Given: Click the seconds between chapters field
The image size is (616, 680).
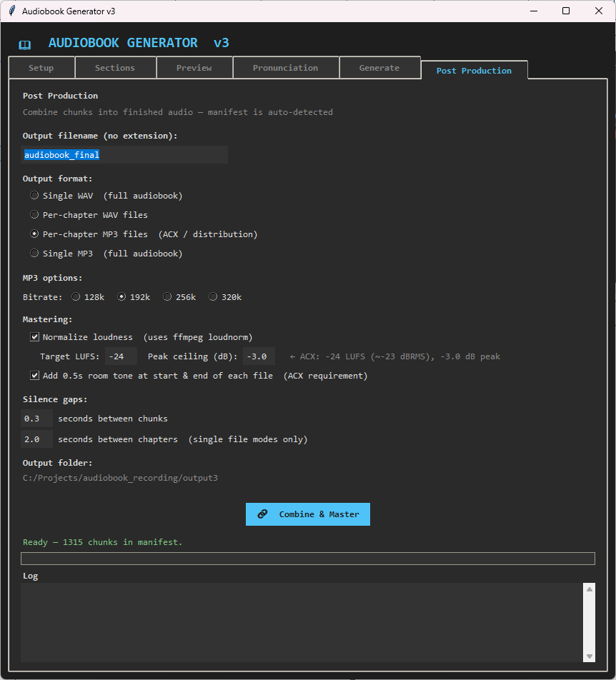Looking at the screenshot, I should click(37, 439).
